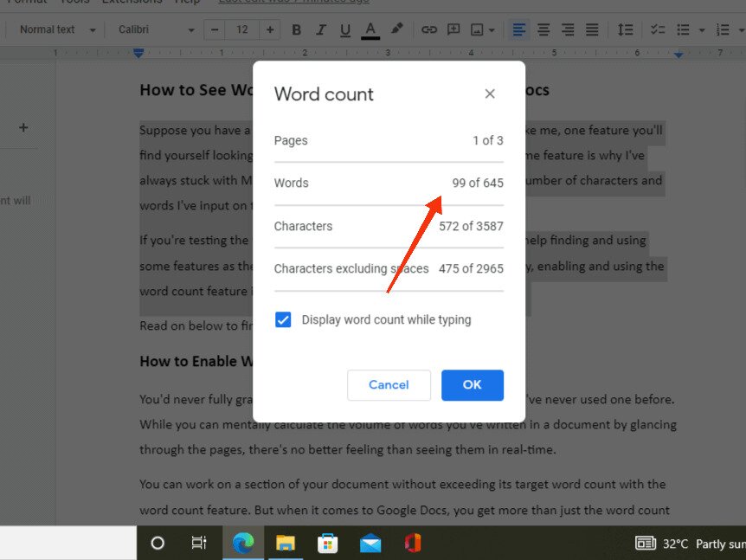746x560 pixels.
Task: Launch Microsoft Store from the taskbar
Action: coord(327,543)
